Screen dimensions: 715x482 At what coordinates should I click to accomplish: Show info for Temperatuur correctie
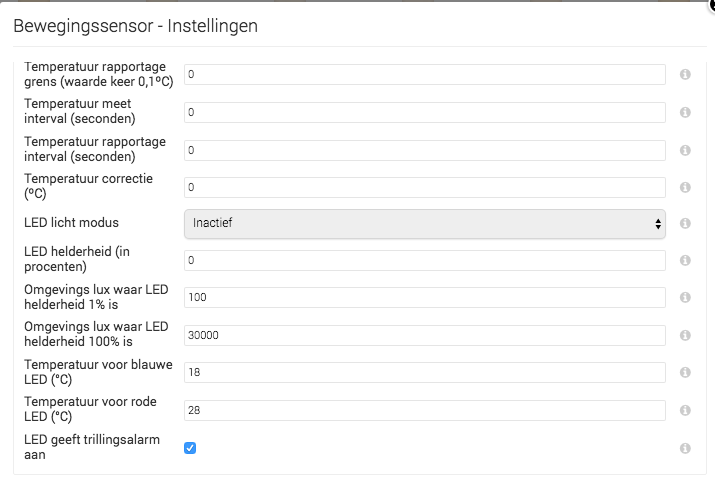point(685,187)
